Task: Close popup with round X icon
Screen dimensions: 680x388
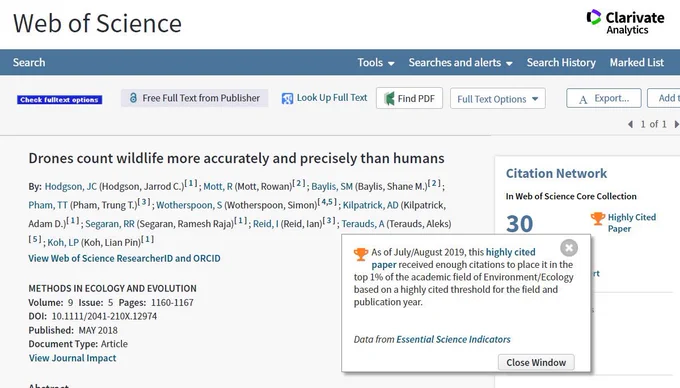Action: click(569, 248)
